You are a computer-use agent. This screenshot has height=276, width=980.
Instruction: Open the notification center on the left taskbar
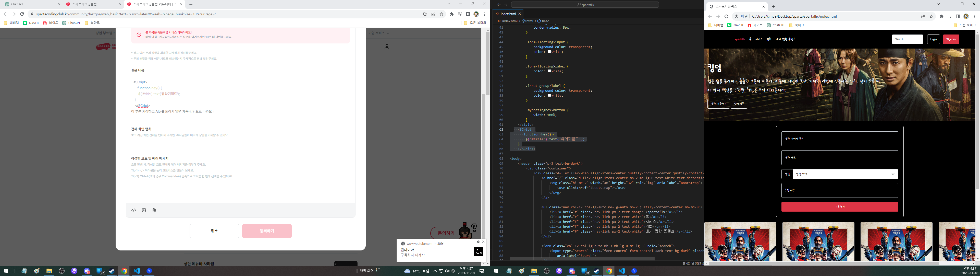click(482, 271)
